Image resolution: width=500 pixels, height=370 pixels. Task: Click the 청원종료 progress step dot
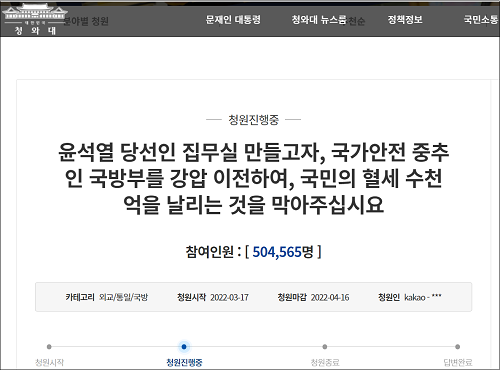[x=325, y=347]
